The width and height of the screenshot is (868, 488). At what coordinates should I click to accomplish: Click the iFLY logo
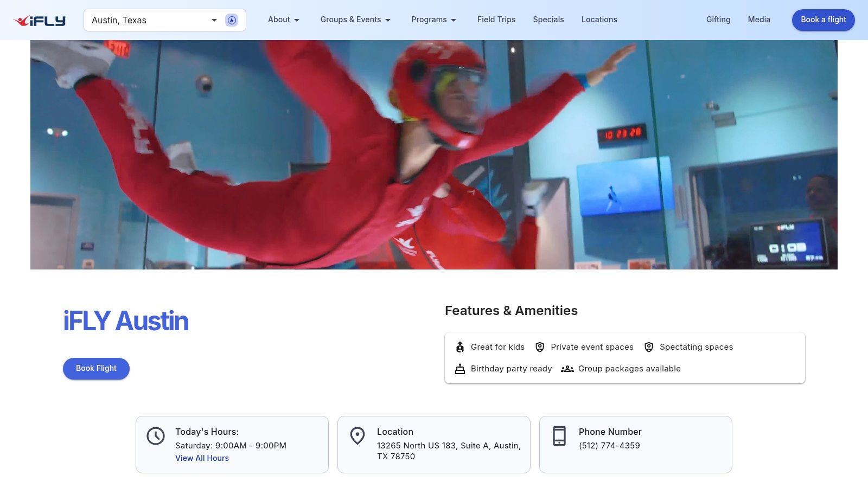coord(40,21)
